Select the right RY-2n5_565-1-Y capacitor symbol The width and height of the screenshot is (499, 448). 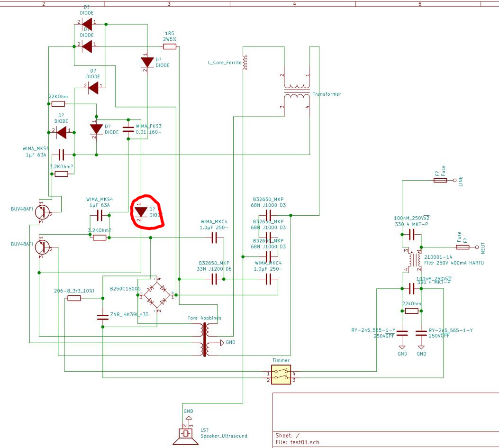click(421, 333)
